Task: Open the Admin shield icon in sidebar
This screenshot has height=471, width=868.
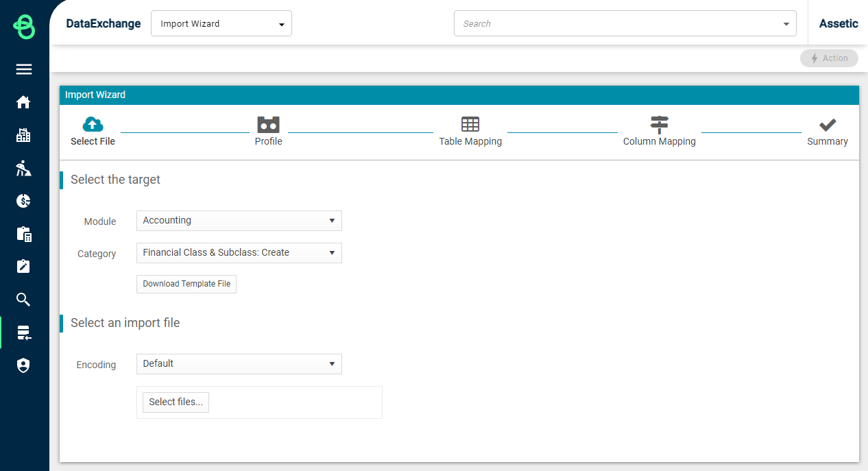Action: coord(23,365)
